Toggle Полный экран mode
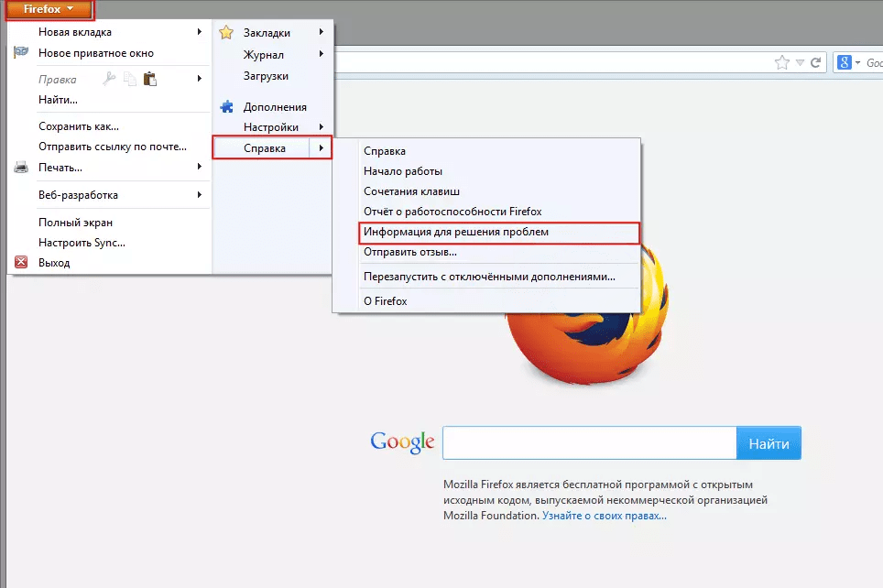Image resolution: width=883 pixels, height=588 pixels. tap(75, 223)
